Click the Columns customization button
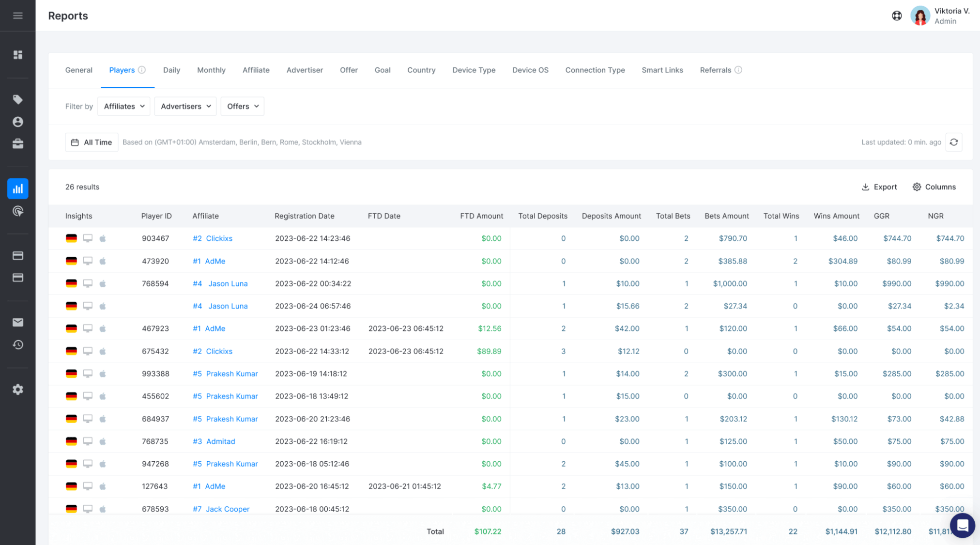Screen dimensions: 980x545 tap(934, 187)
